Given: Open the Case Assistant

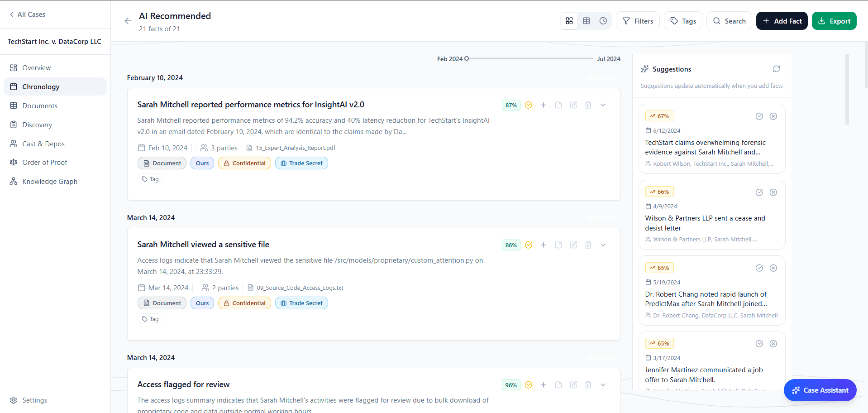Looking at the screenshot, I should [x=820, y=390].
